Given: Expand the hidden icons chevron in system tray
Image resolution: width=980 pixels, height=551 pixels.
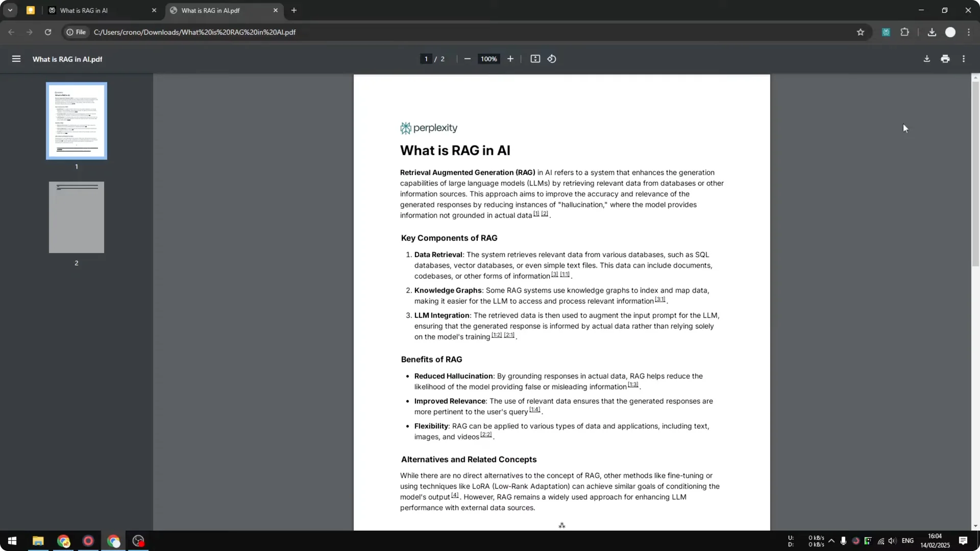Looking at the screenshot, I should pyautogui.click(x=832, y=541).
